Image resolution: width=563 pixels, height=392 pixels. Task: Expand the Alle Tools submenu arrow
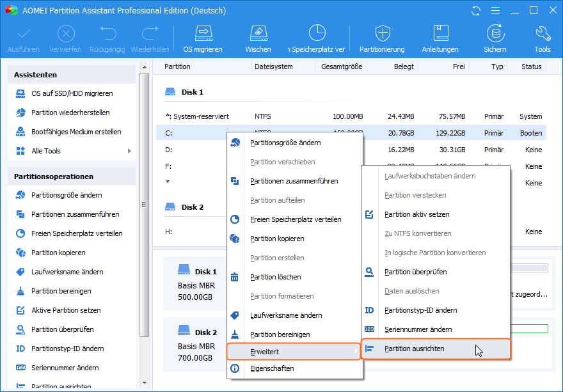(x=129, y=151)
